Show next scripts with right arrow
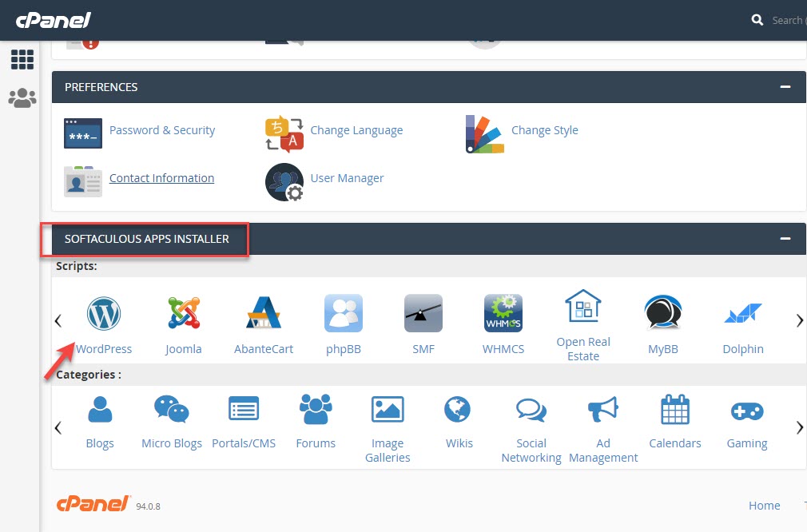The height and width of the screenshot is (532, 807). pyautogui.click(x=799, y=320)
